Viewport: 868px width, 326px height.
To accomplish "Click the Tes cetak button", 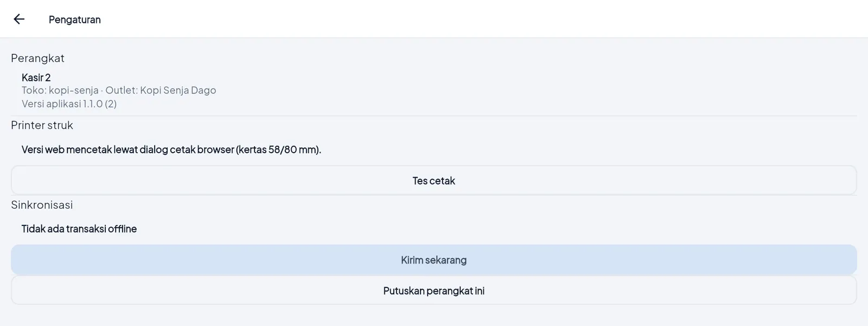I will (x=434, y=180).
